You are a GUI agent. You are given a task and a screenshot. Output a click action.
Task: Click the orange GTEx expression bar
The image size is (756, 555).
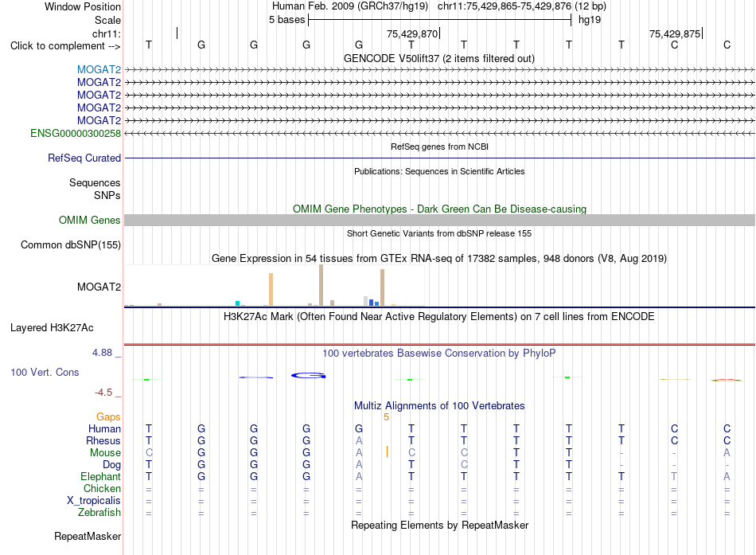(271, 290)
